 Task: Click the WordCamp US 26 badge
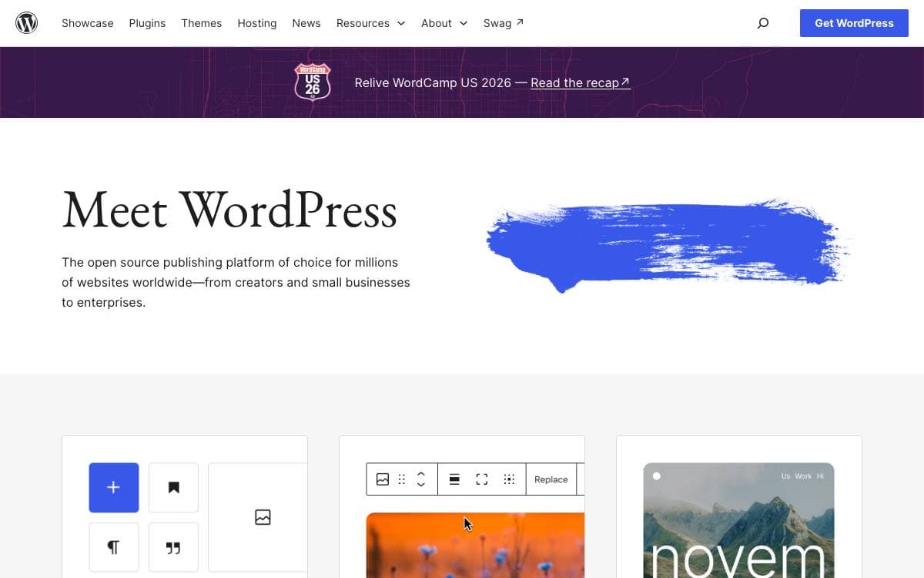[313, 82]
